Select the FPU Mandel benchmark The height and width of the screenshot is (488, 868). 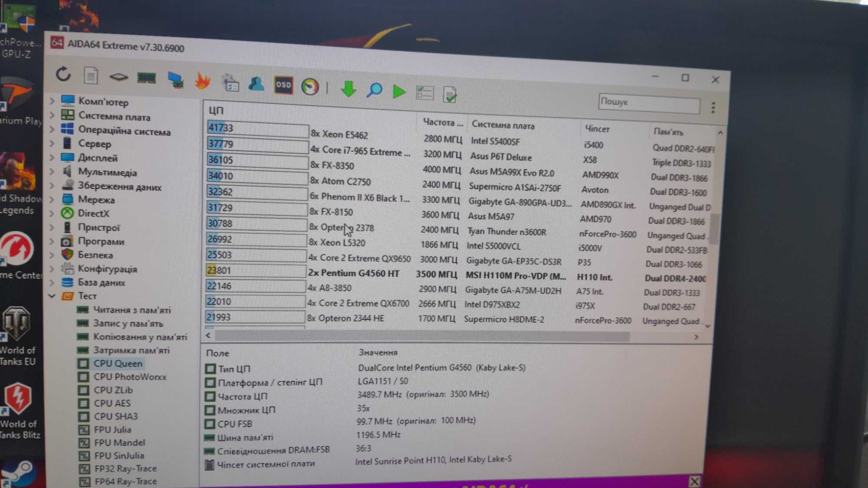pos(119,442)
